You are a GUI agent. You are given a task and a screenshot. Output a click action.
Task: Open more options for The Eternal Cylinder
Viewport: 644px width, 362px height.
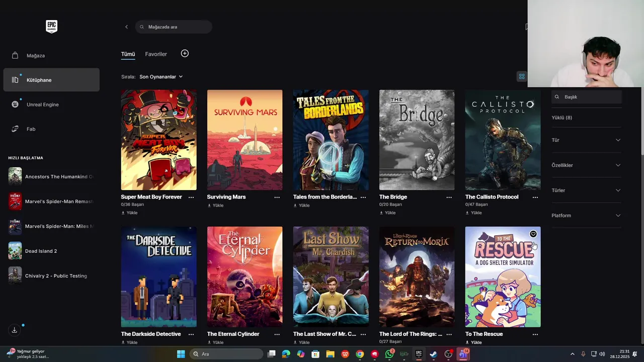pyautogui.click(x=277, y=334)
